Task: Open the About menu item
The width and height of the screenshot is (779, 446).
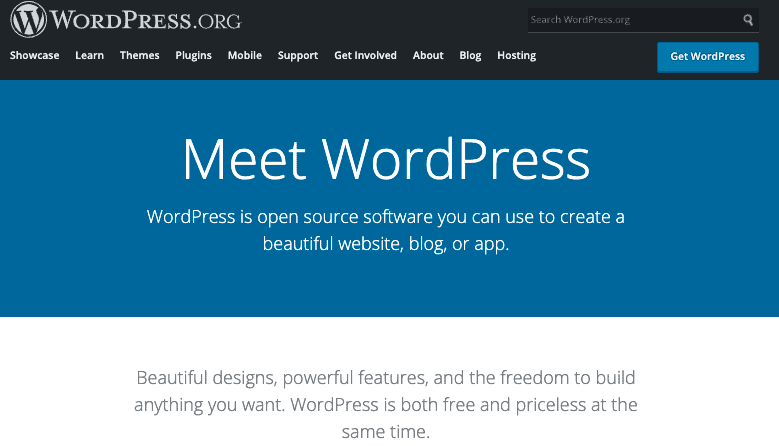Action: click(x=428, y=56)
